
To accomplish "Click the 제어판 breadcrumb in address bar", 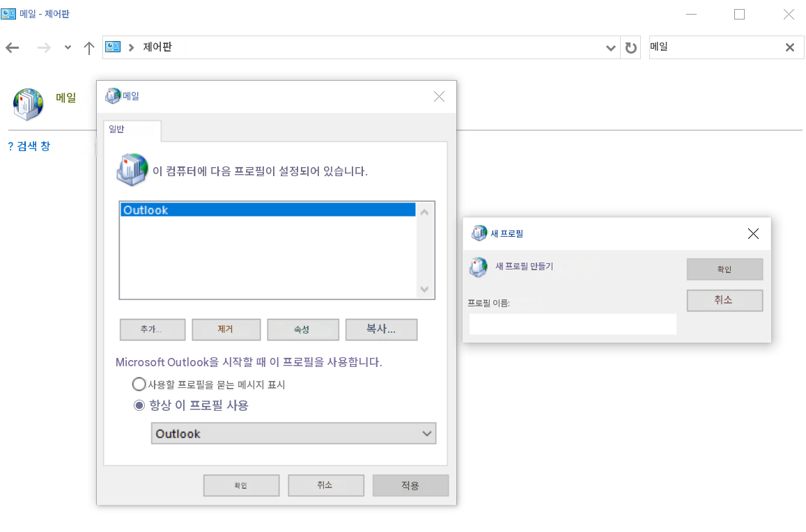I will coord(157,47).
